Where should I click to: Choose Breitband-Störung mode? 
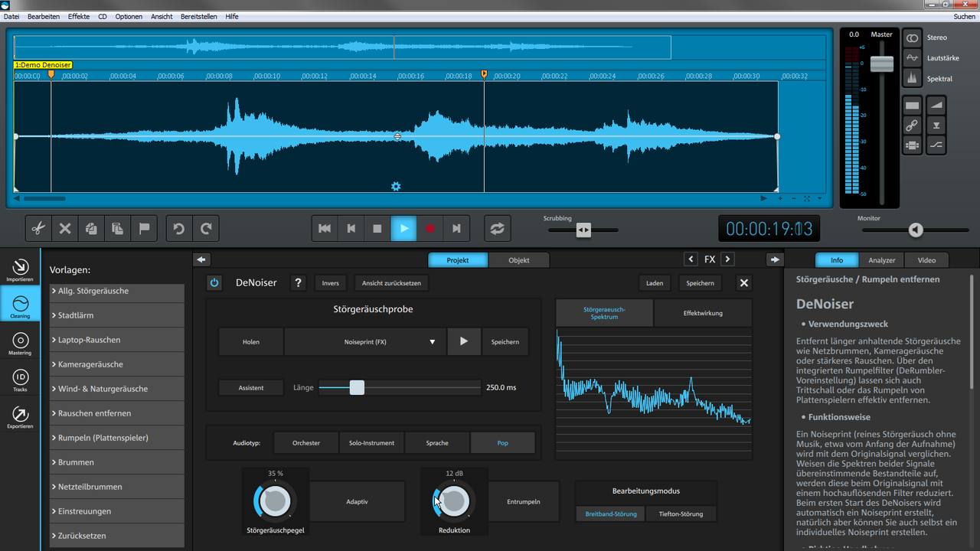pyautogui.click(x=610, y=514)
